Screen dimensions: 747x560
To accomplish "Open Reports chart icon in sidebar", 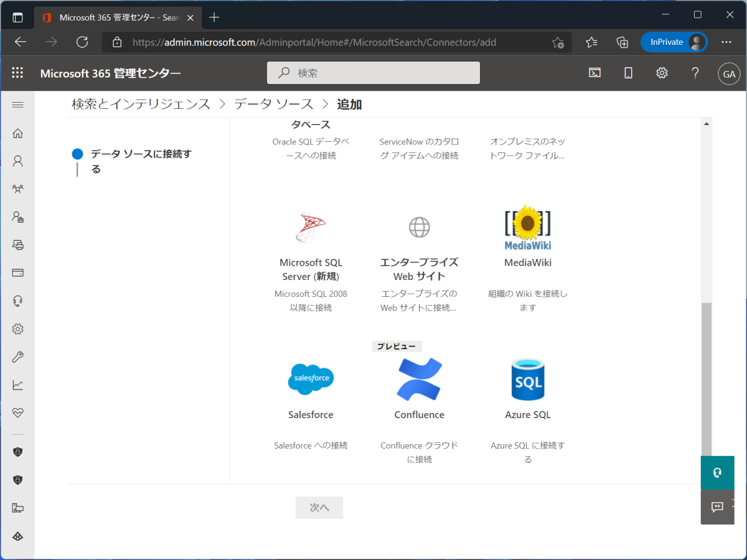I will [17, 385].
